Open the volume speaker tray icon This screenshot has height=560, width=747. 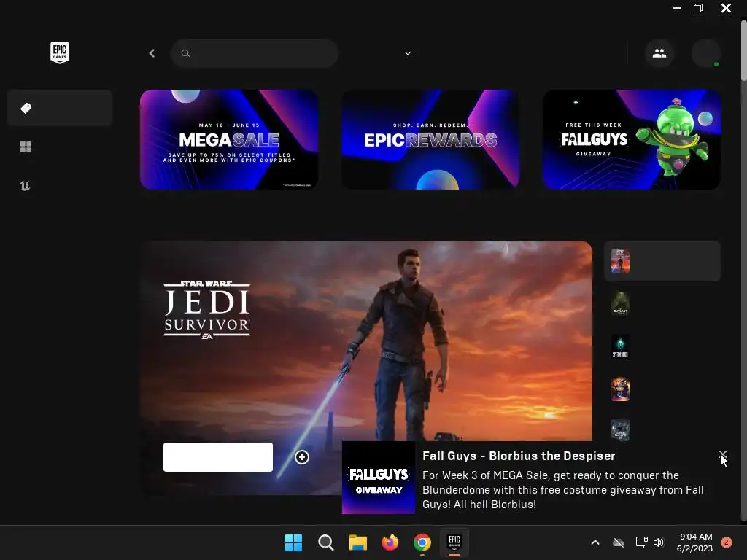tap(659, 542)
